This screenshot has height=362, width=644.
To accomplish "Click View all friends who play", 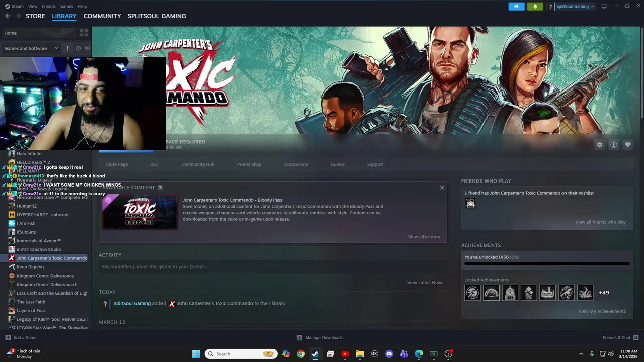I will [x=601, y=222].
